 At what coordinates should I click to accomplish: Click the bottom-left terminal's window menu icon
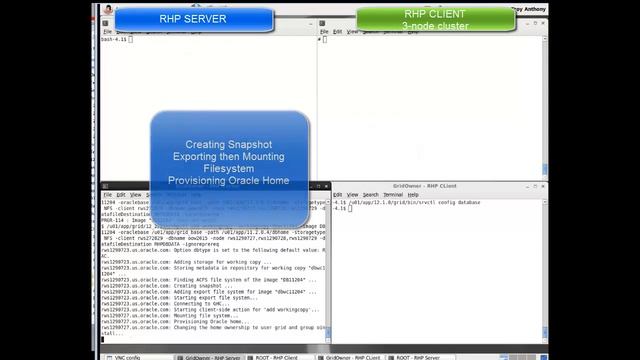pyautogui.click(x=105, y=186)
